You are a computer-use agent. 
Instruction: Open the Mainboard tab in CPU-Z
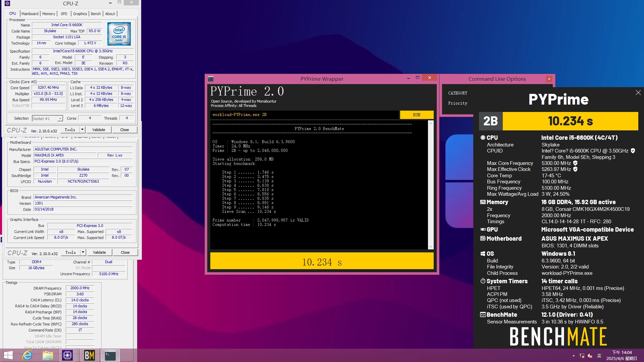[30, 14]
